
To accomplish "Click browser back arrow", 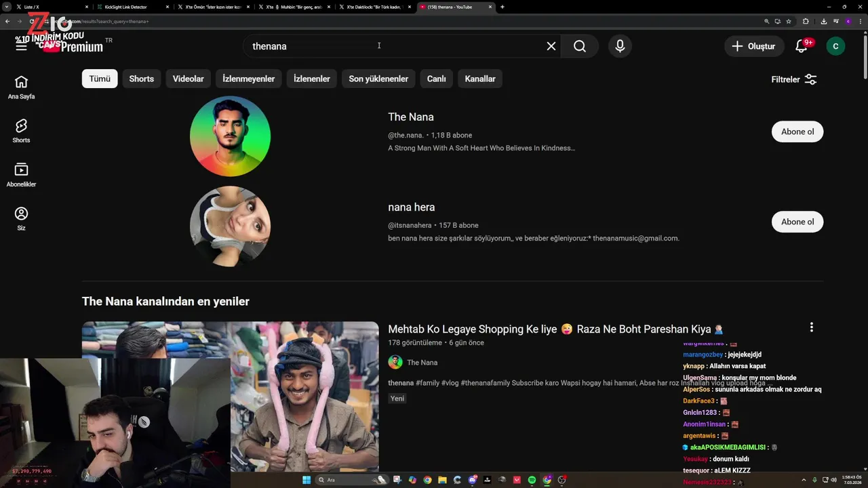I will [x=7, y=21].
